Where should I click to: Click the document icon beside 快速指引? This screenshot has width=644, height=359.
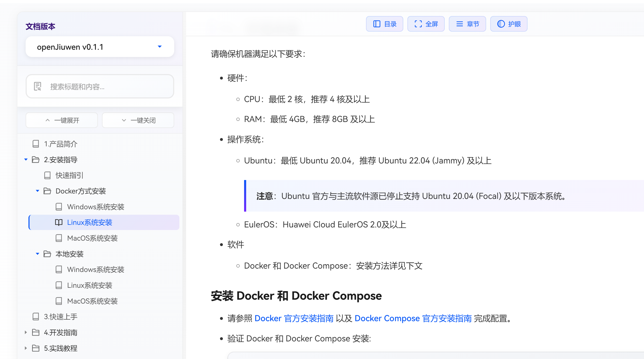47,175
